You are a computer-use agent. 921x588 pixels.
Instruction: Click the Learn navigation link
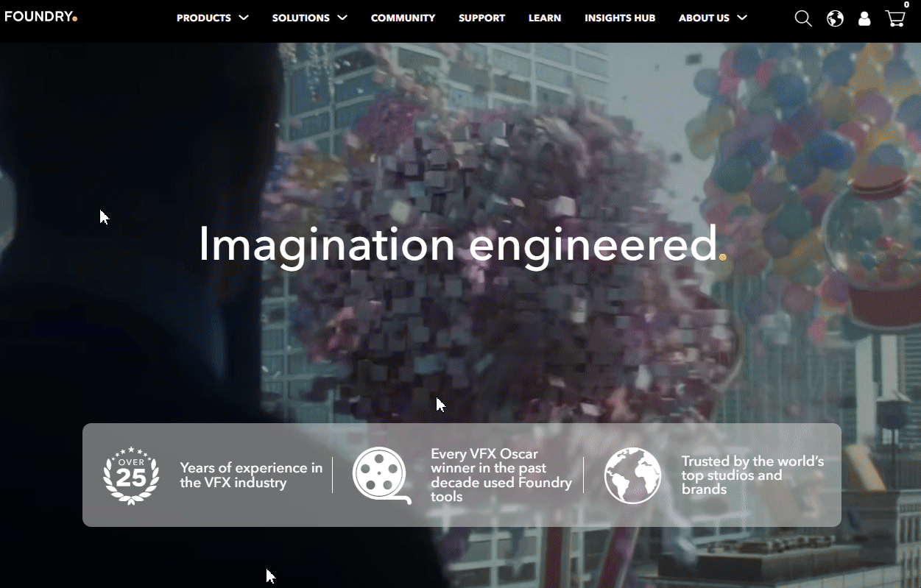pos(545,18)
